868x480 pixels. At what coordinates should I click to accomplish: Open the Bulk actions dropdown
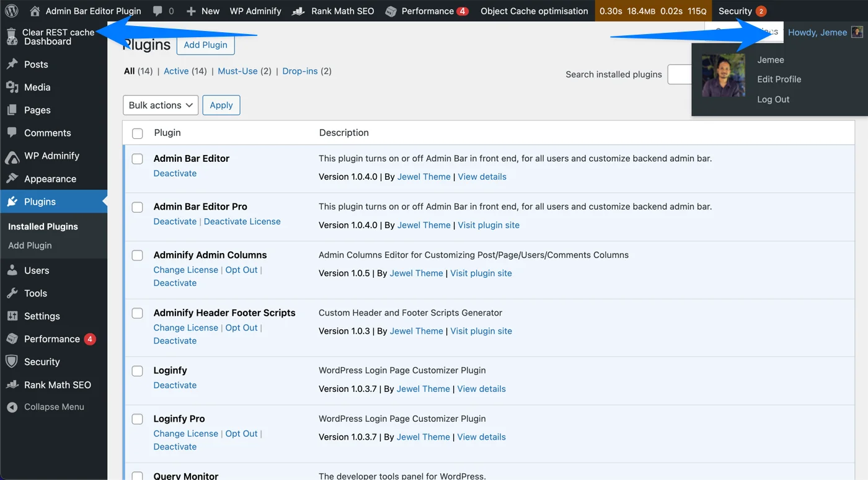(160, 105)
